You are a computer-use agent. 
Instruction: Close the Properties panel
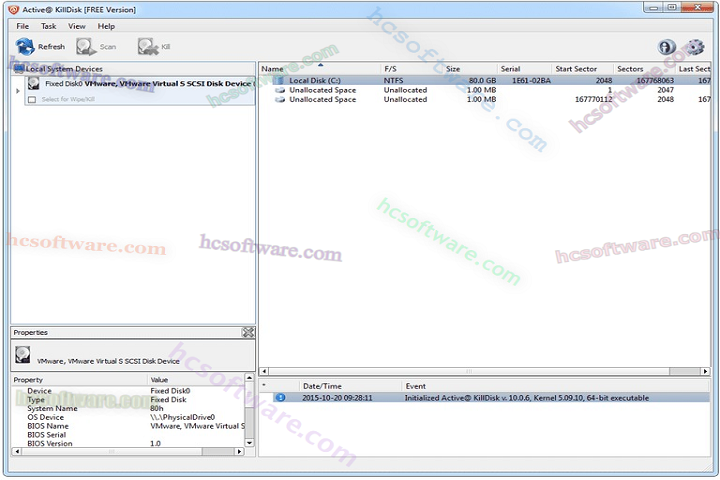tap(248, 332)
